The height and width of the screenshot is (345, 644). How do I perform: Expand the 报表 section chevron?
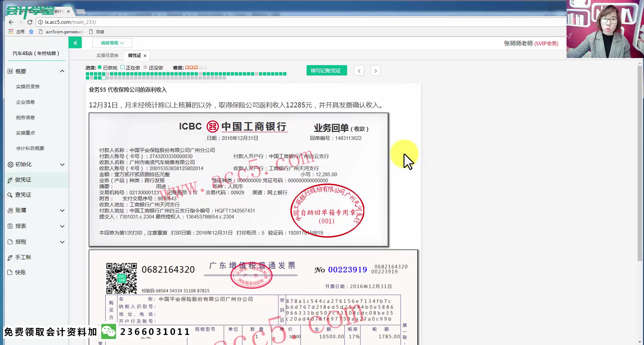tap(62, 226)
